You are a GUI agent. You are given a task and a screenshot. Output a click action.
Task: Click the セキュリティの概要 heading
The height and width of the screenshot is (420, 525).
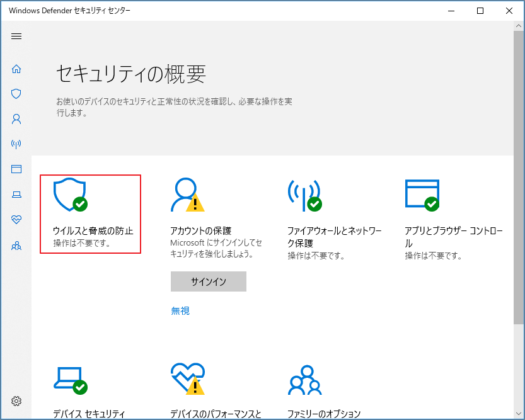(131, 74)
